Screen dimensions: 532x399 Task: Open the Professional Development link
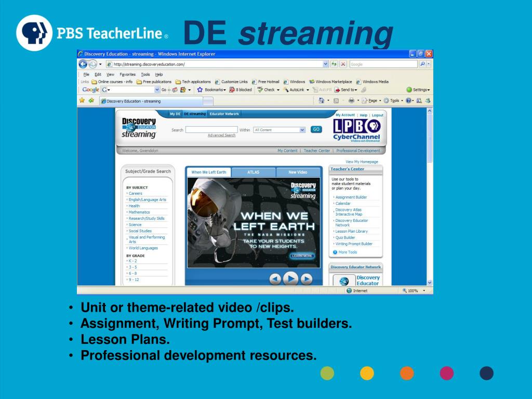pyautogui.click(x=358, y=151)
